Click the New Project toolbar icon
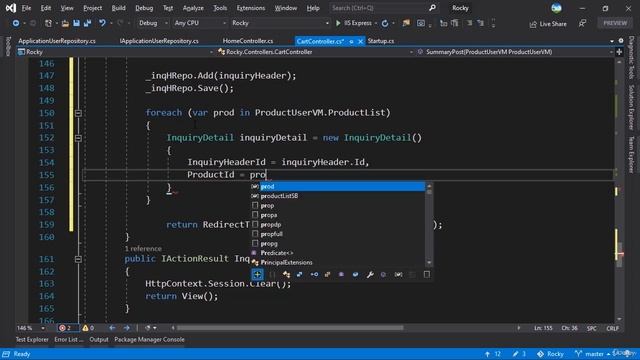Viewport: 640px width, 360px height. tap(48, 23)
